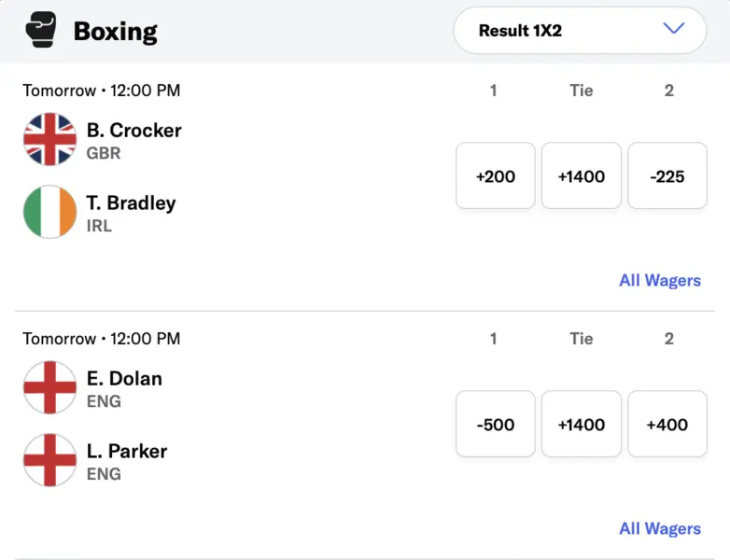Pick Parker at +400 odds
The width and height of the screenshot is (730, 560).
(x=667, y=424)
